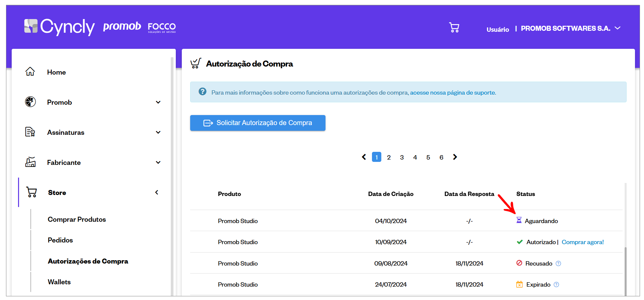Go to page 1
This screenshot has height=300, width=644.
click(377, 157)
